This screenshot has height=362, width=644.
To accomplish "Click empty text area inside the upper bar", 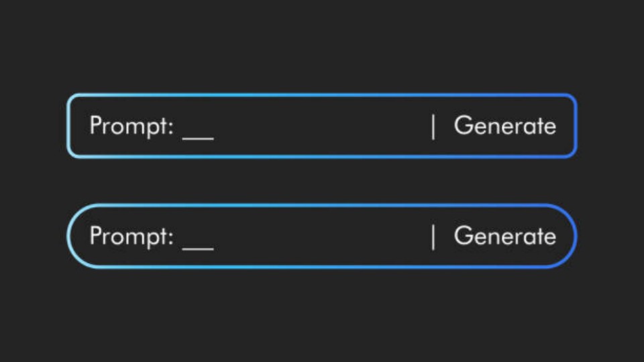I will tap(322, 126).
